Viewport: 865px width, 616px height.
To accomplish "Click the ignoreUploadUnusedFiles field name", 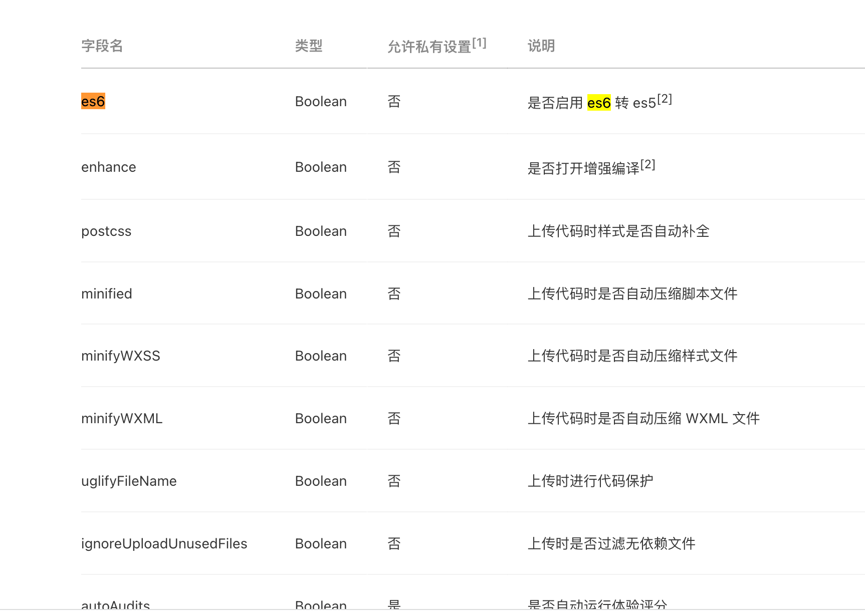I will 164,544.
